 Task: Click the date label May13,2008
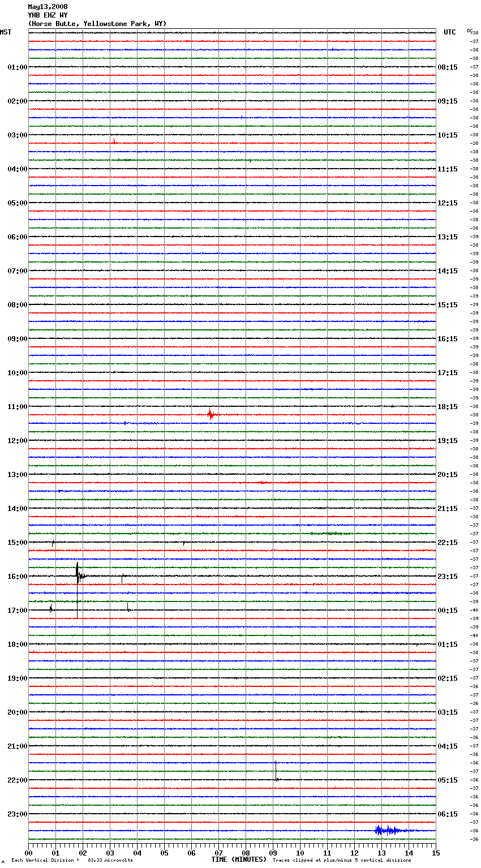(48, 7)
